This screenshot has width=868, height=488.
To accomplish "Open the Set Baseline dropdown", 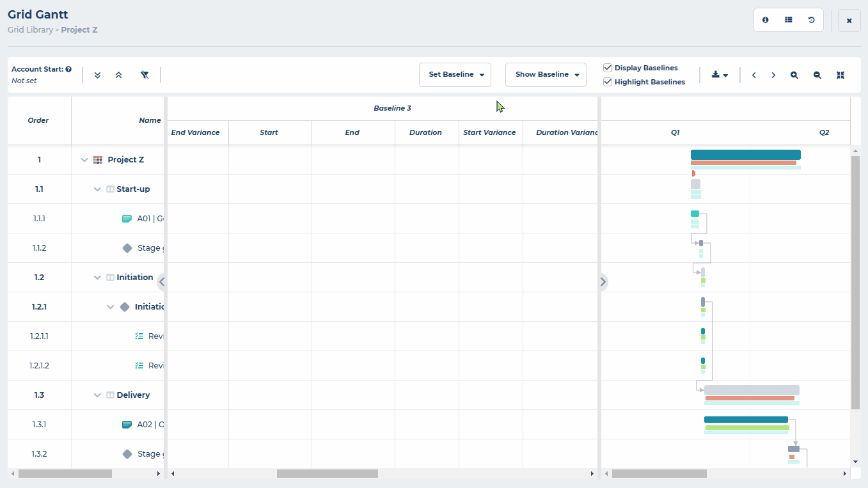I will (455, 74).
